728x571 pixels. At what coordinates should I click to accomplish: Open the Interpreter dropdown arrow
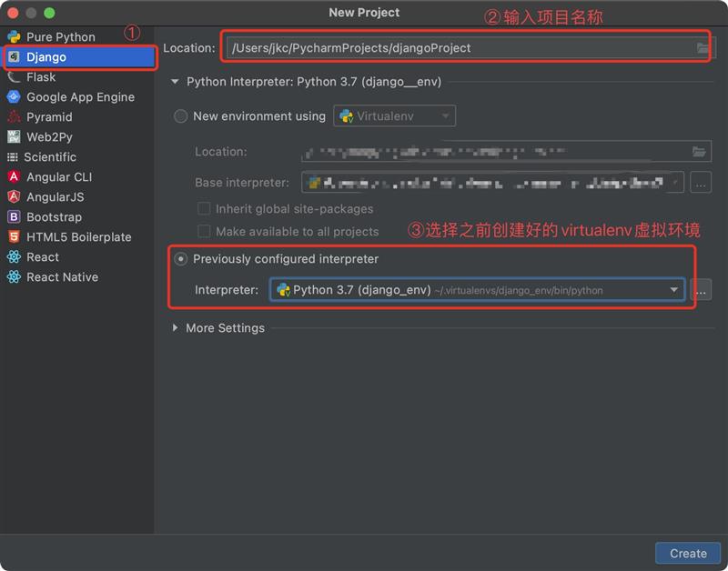coord(673,290)
